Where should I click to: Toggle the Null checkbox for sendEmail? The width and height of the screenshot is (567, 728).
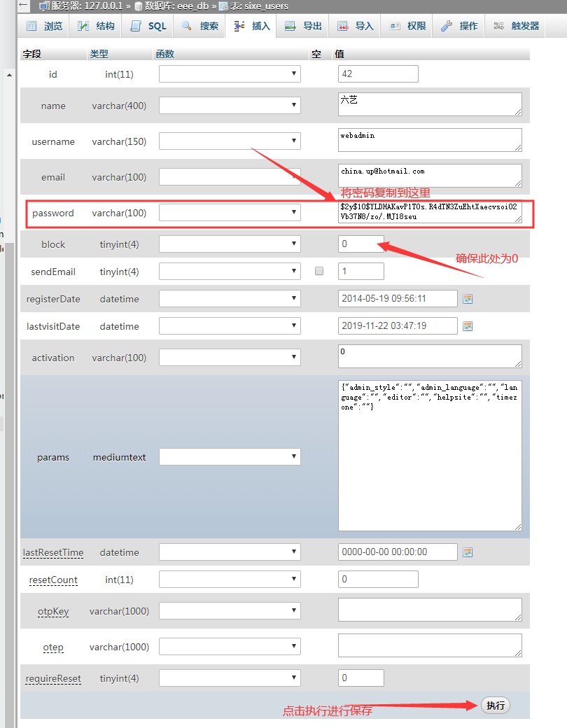(319, 272)
